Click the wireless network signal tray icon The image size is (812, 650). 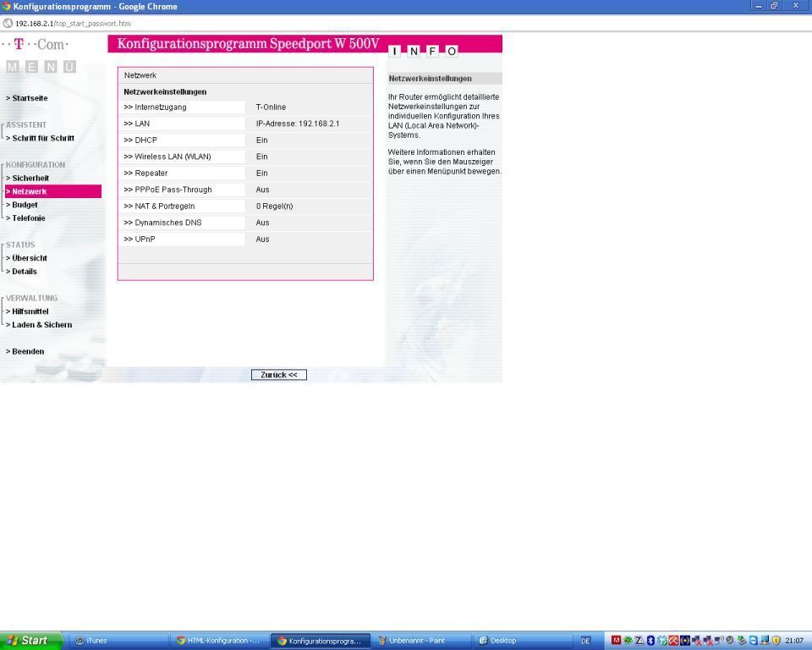point(719,640)
